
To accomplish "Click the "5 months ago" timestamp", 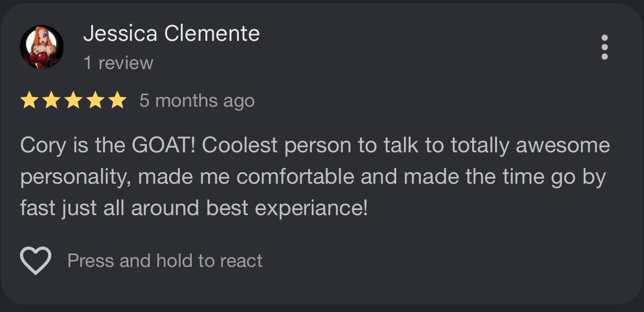I will click(x=197, y=101).
